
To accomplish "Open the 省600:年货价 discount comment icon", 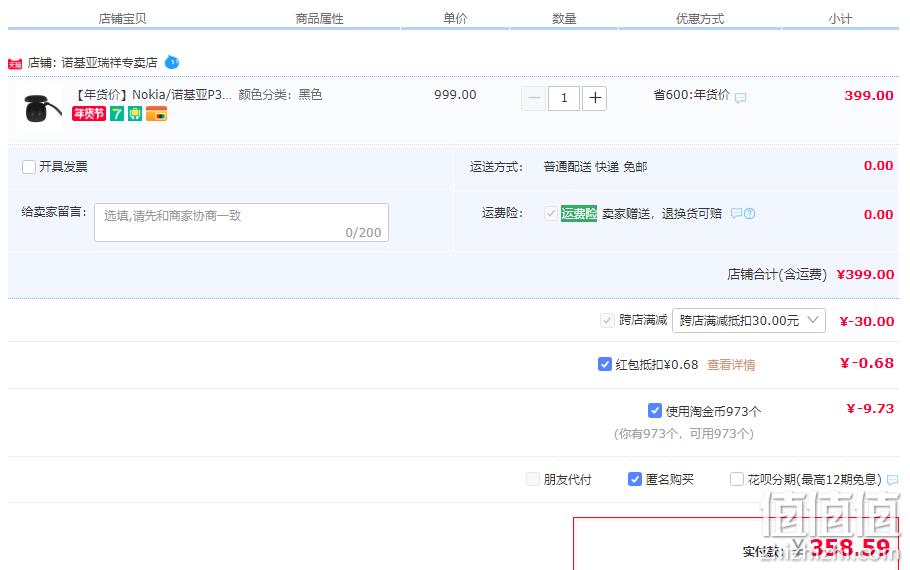I will pyautogui.click(x=741, y=98).
